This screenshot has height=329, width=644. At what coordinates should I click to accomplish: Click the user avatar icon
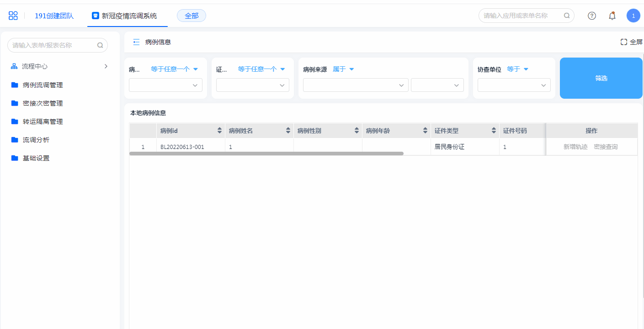(x=633, y=16)
